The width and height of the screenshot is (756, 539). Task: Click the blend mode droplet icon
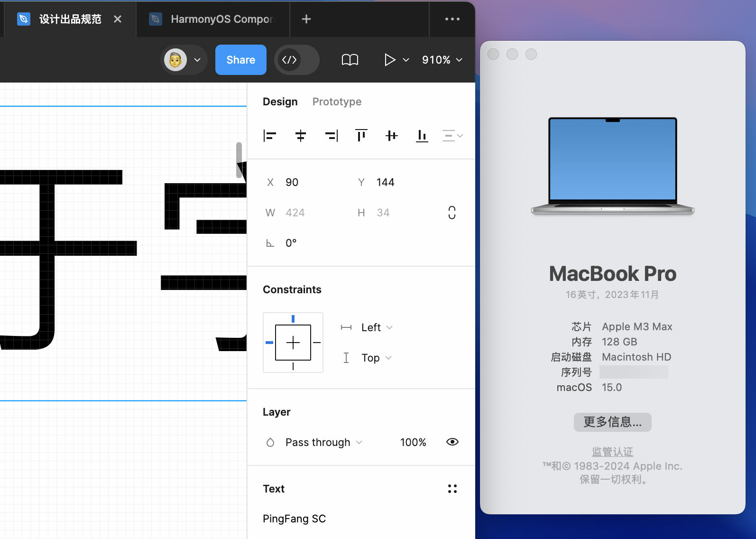(270, 442)
